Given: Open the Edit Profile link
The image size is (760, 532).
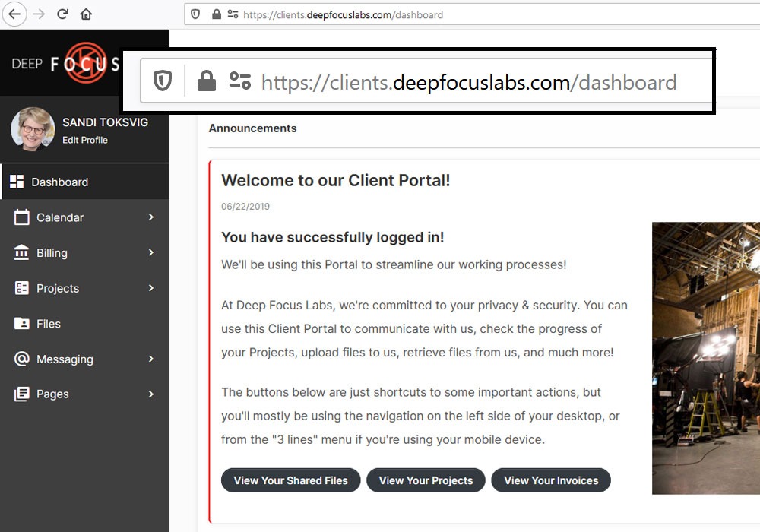Looking at the screenshot, I should click(x=85, y=141).
